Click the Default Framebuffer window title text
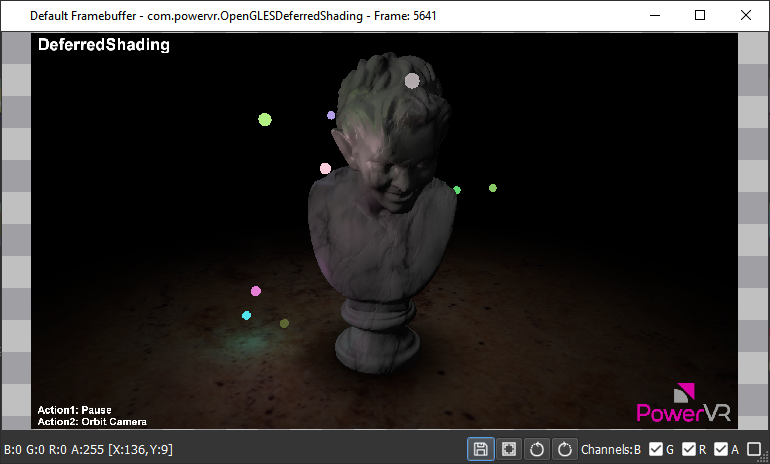770x464 pixels. [x=233, y=16]
